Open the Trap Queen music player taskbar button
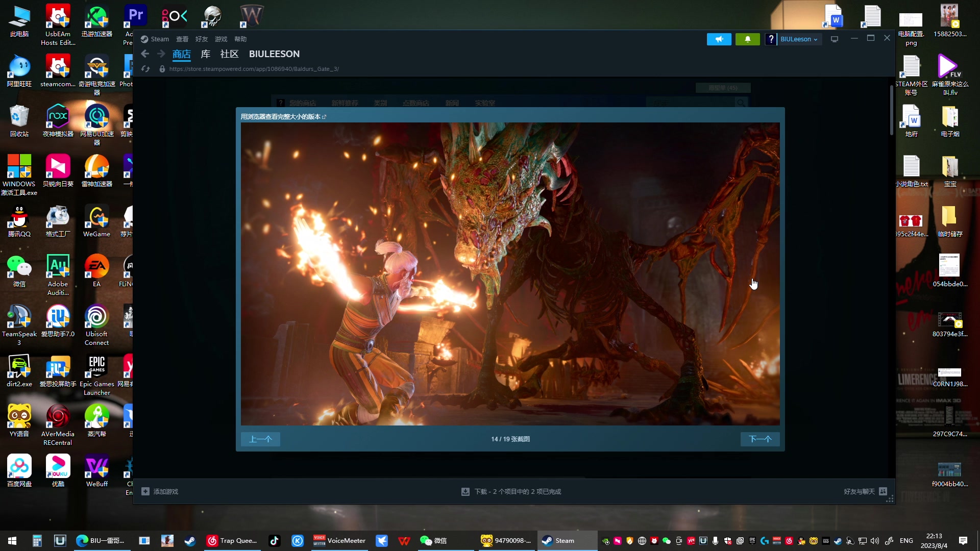This screenshot has width=980, height=551. coord(232,541)
